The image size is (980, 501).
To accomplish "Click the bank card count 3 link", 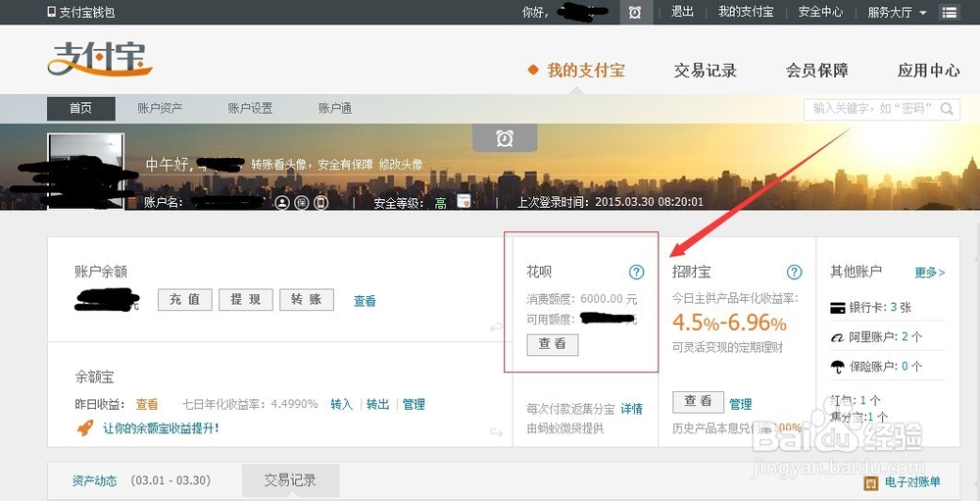I will coord(894,307).
